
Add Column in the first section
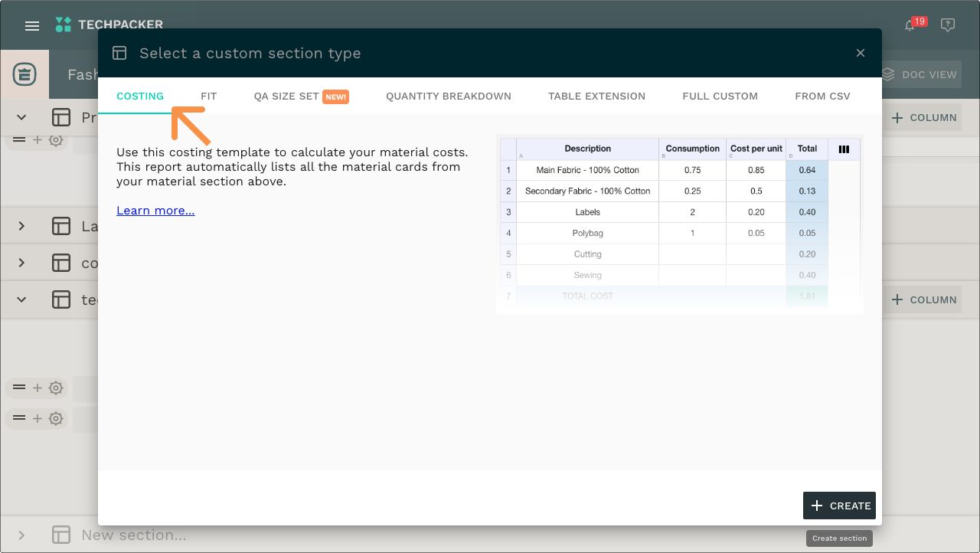click(x=924, y=117)
